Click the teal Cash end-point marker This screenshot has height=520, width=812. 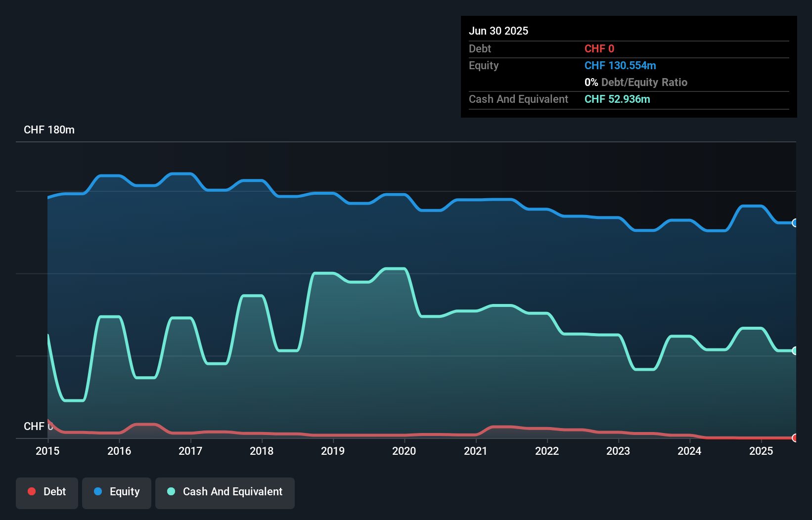[x=795, y=351]
